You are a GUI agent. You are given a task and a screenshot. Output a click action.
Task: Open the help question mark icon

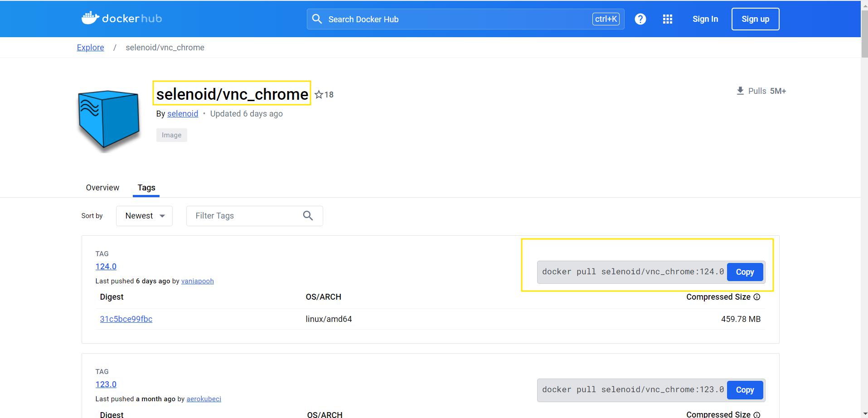[640, 19]
